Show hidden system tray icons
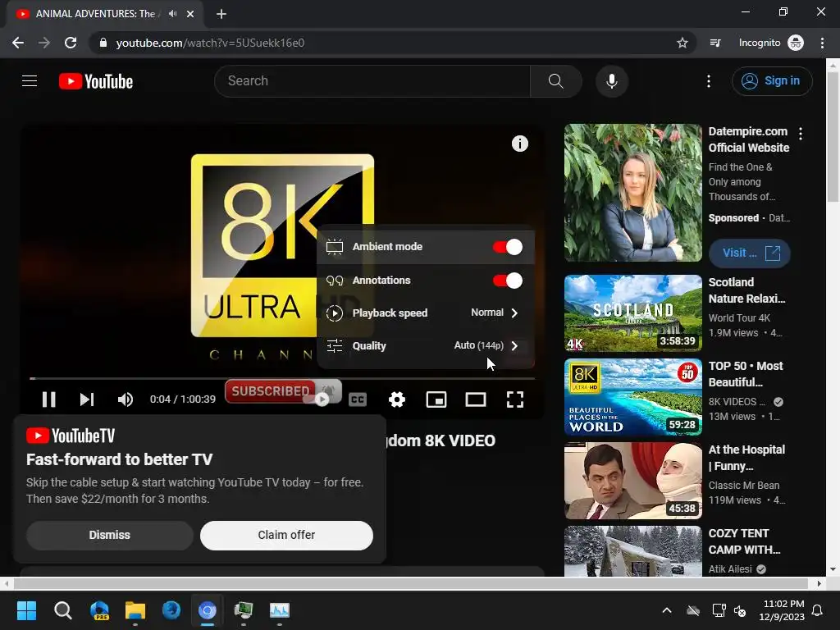This screenshot has height=630, width=840. 666,610
